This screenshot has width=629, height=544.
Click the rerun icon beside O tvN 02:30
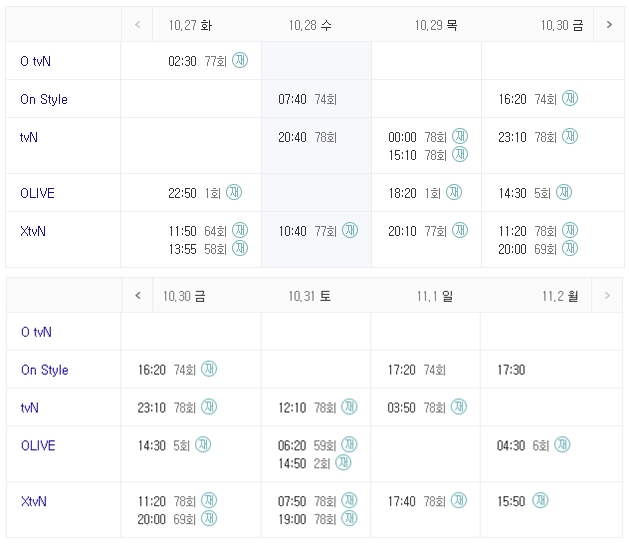240,60
